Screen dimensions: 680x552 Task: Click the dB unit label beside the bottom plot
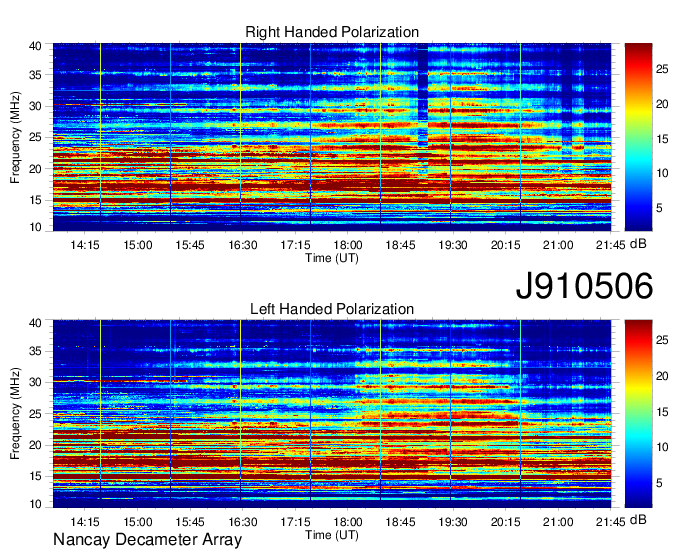tap(638, 520)
